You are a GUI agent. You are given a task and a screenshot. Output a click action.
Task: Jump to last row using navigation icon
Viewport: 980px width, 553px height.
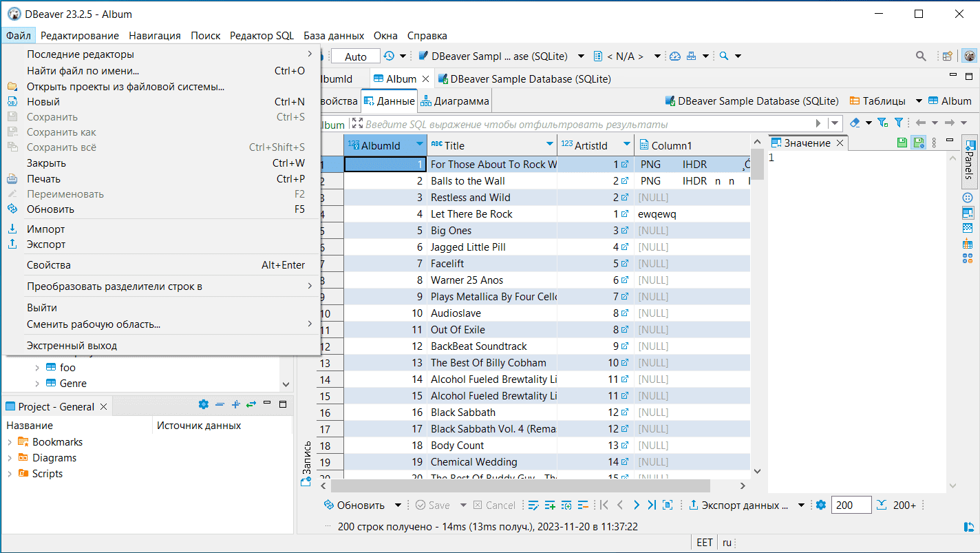[x=652, y=505]
